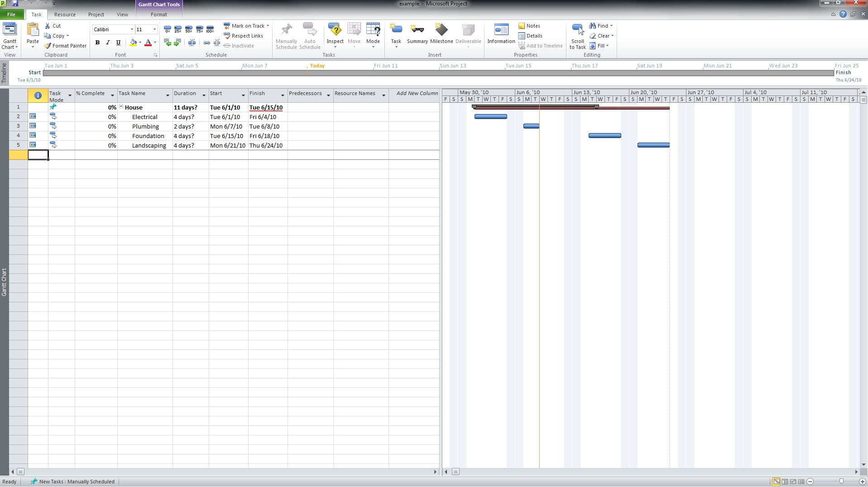Expand the Mark on Track dropdown
Viewport: 868px width, 487px height.
(268, 26)
